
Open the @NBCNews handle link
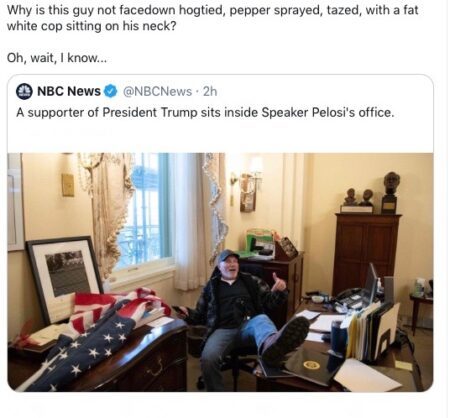157,91
